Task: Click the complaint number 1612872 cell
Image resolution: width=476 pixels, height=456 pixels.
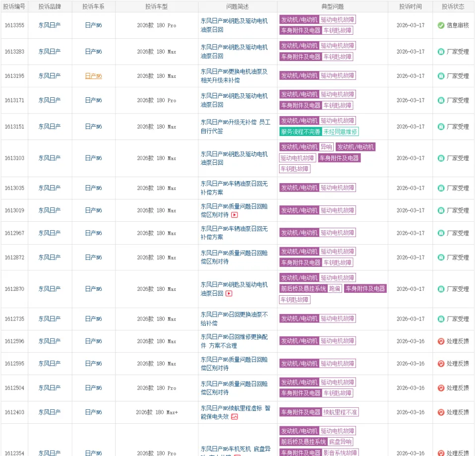Action: click(14, 258)
